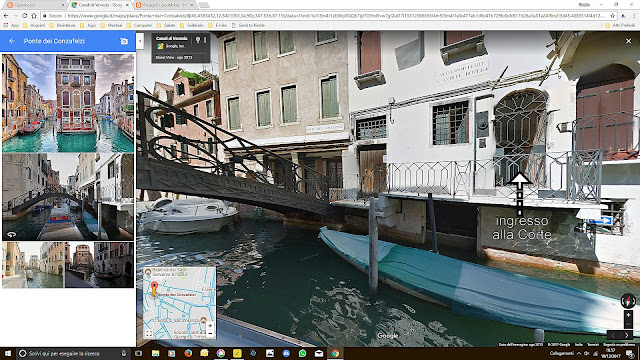This screenshot has height=360, width=640.
Task: Click the Windows search box
Action: coord(72,353)
